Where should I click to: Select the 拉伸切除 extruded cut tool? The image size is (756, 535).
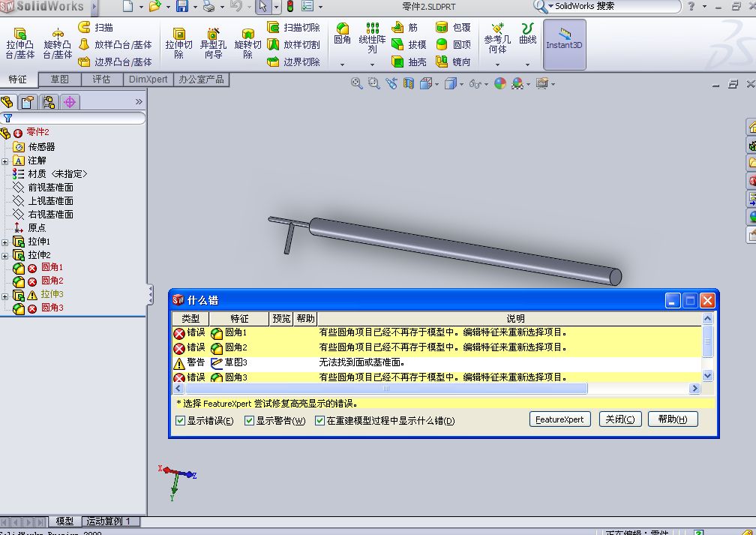pyautogui.click(x=178, y=44)
